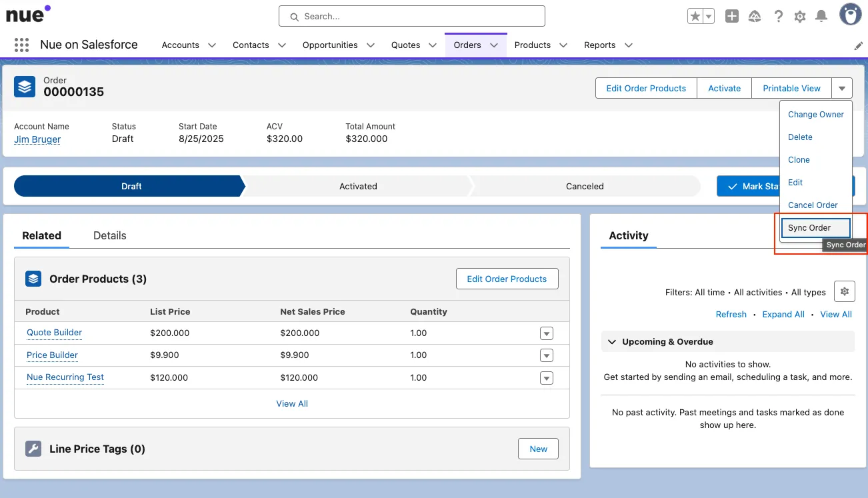Click the user avatar profile icon

click(850, 15)
